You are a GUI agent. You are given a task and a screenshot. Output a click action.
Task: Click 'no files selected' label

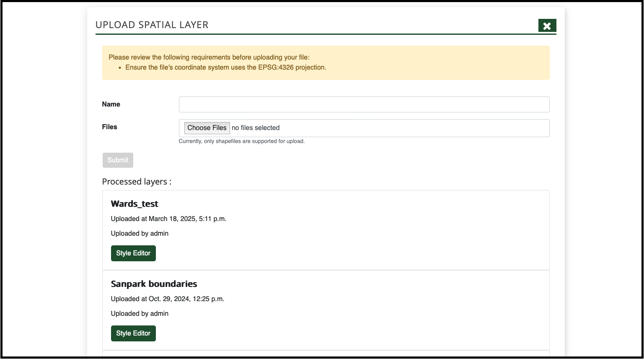256,128
